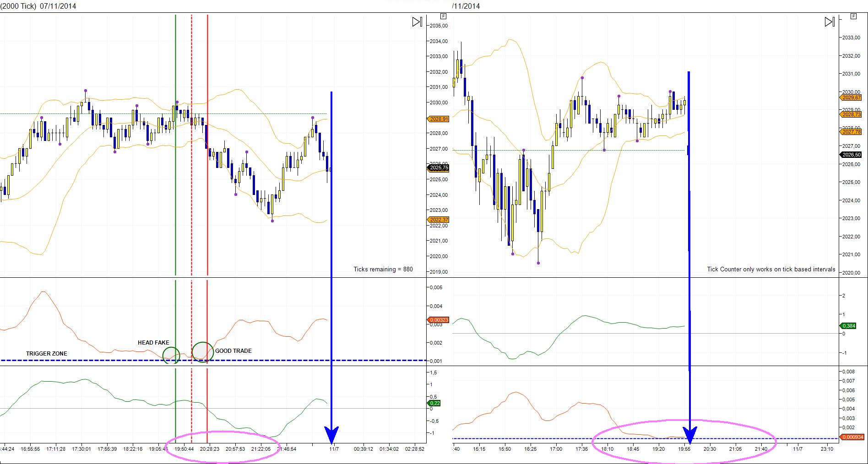Select the 'GOOD TRADE' annotation label
868x464 pixels.
pos(233,351)
